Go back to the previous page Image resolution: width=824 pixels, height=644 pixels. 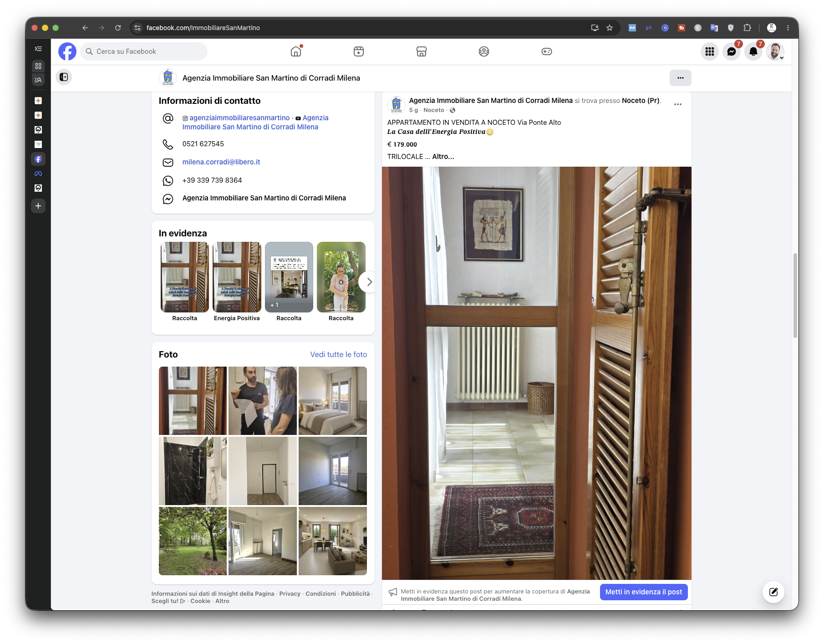click(85, 28)
